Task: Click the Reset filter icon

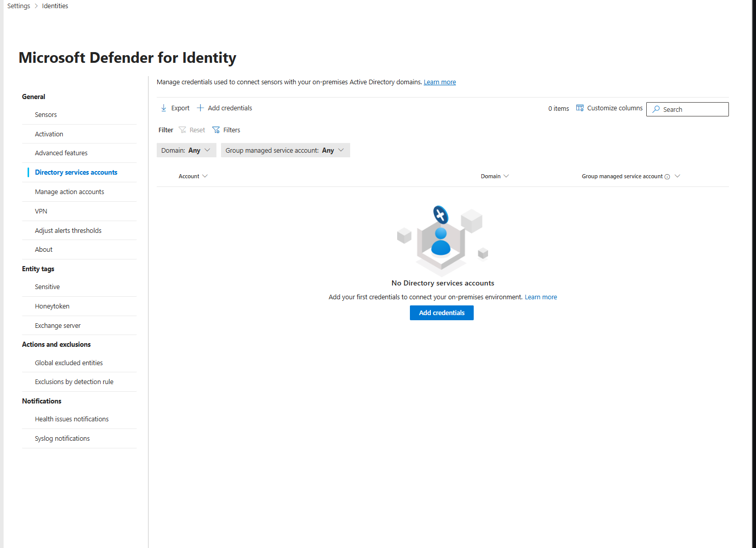Action: pos(182,130)
